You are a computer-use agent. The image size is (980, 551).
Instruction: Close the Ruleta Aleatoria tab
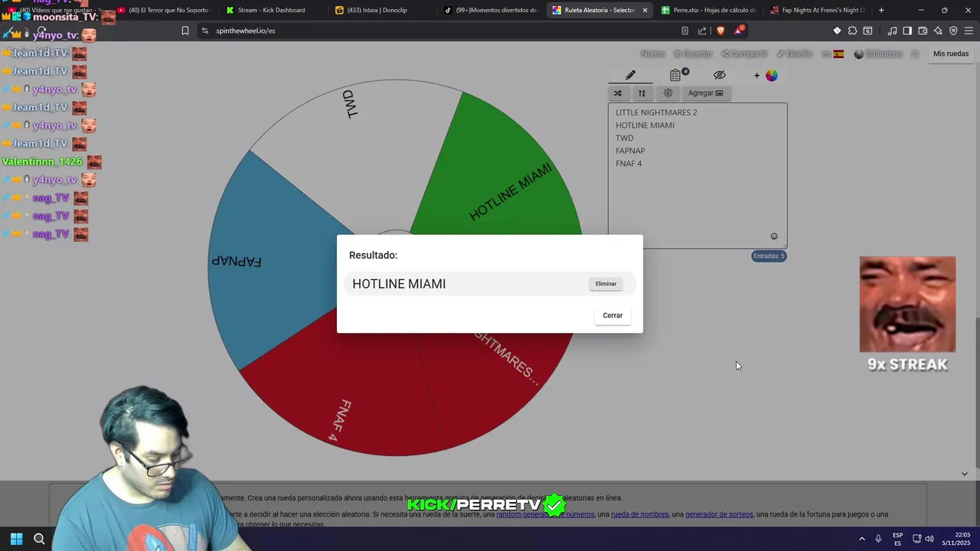click(645, 10)
